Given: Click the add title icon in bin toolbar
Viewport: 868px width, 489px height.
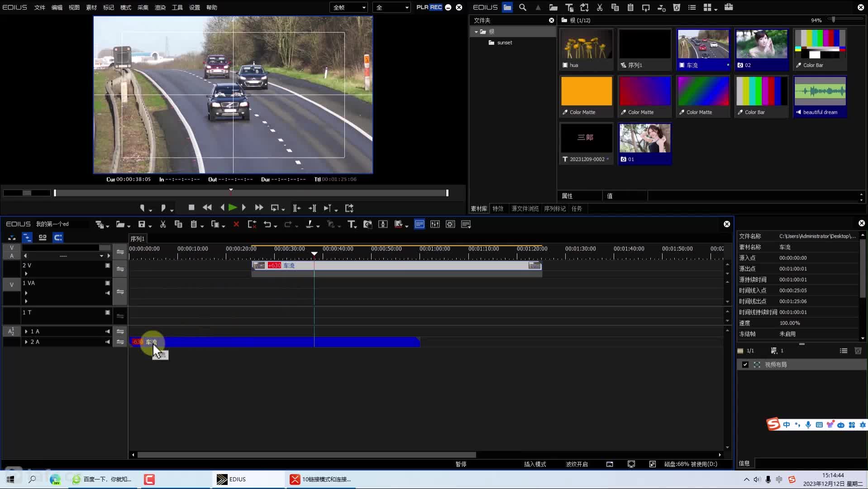Looking at the screenshot, I should (x=569, y=7).
